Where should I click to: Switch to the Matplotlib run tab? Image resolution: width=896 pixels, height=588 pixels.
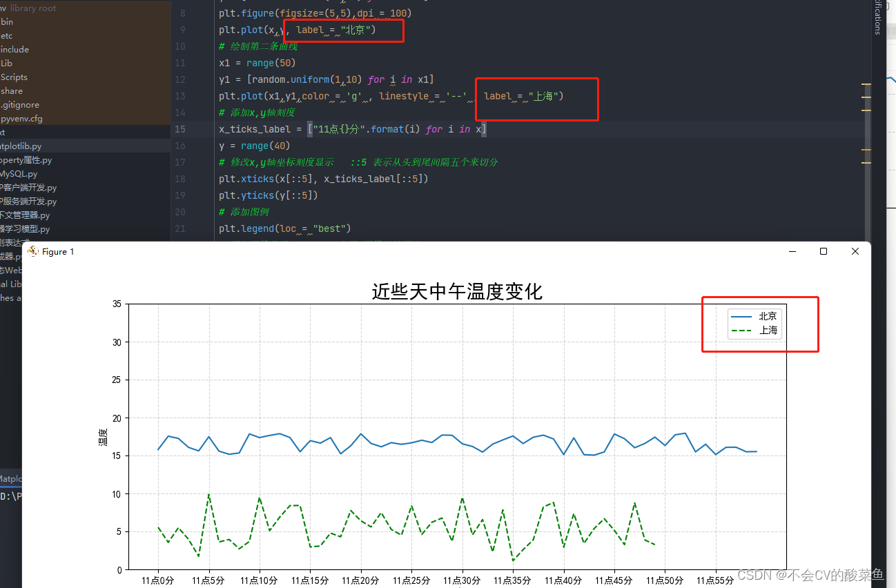click(10, 478)
